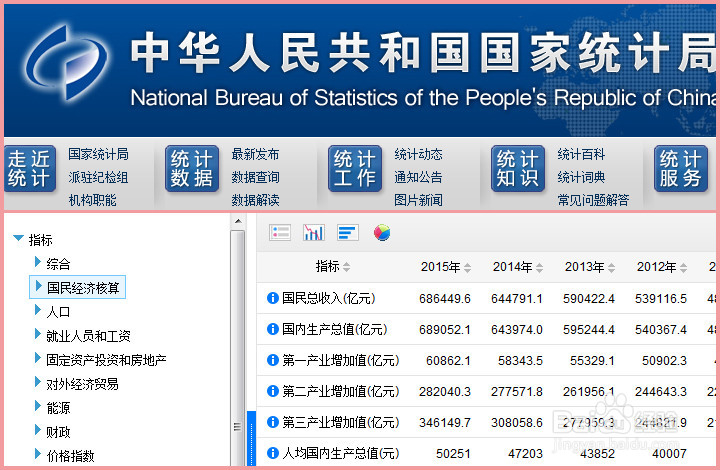Open the 统计动态 link
Viewport: 720px width, 470px height.
tap(418, 154)
